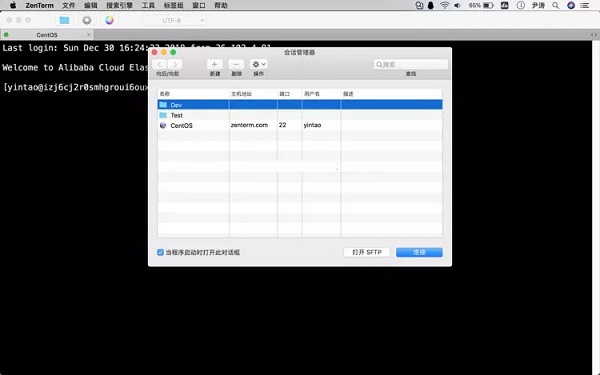
Task: Open the gear settings icon in main toolbar
Action: (87, 20)
